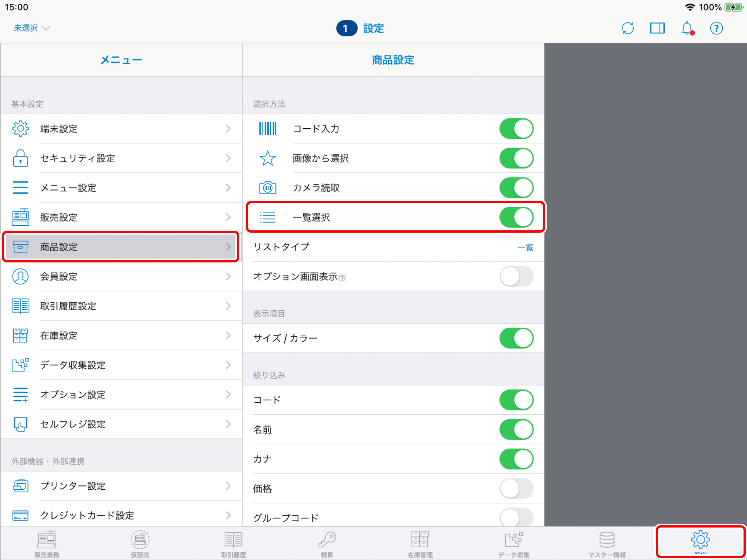Open the 販売業務 screen from bottom toolbar

point(46,543)
